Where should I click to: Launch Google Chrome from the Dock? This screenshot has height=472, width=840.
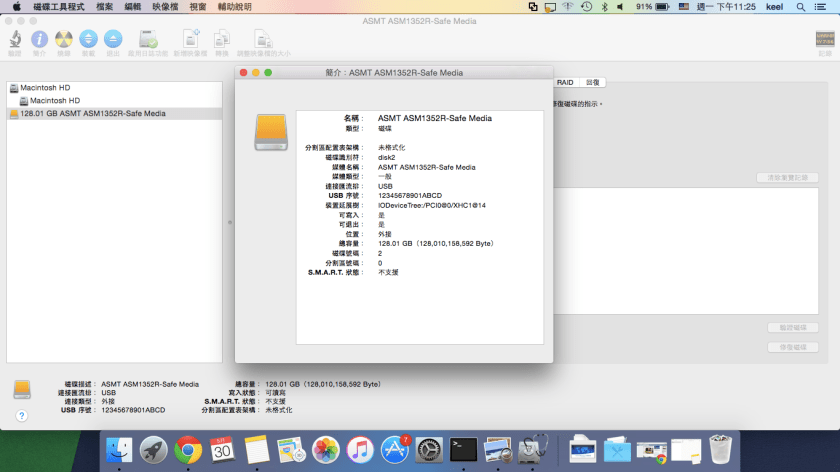pos(187,449)
